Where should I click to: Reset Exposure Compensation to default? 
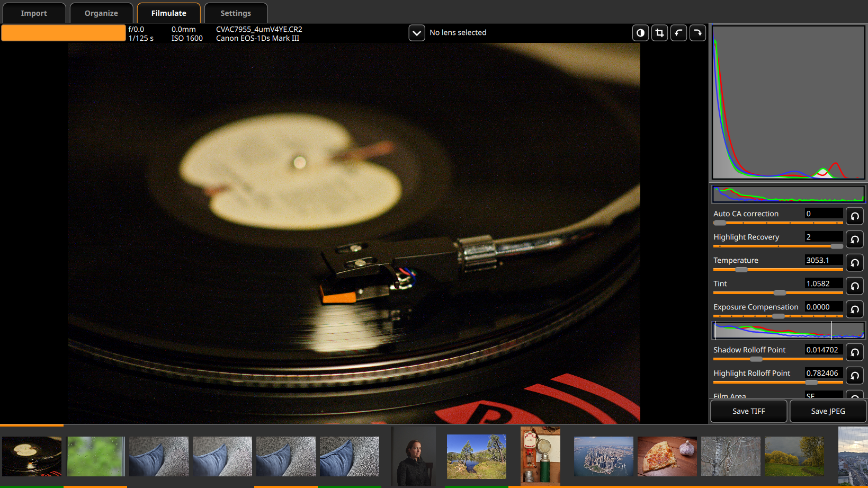pos(855,309)
